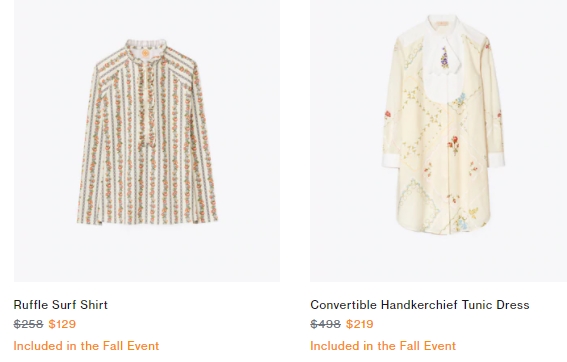Select the orange $219 sale price
This screenshot has height=362, width=567.
tap(359, 324)
